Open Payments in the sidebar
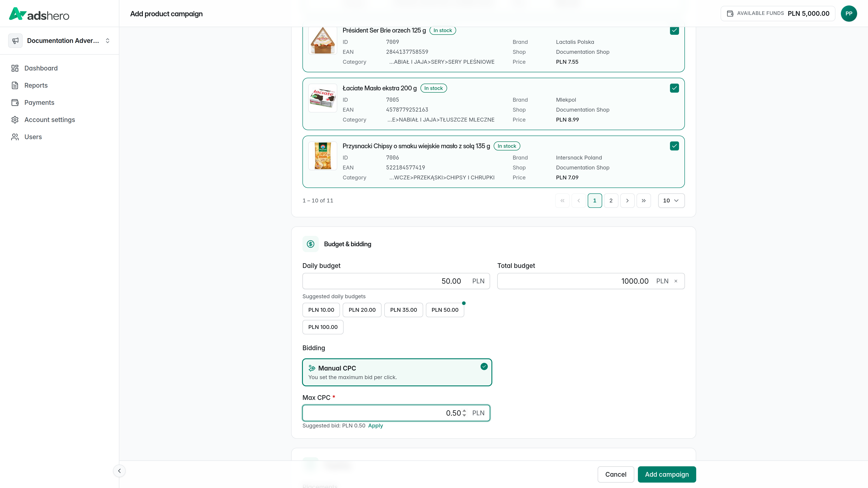 click(x=39, y=103)
